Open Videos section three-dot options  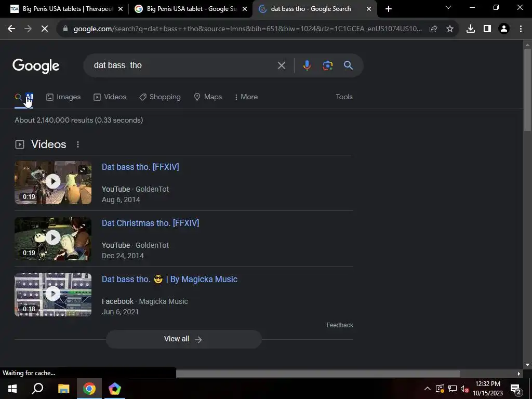tap(78, 144)
